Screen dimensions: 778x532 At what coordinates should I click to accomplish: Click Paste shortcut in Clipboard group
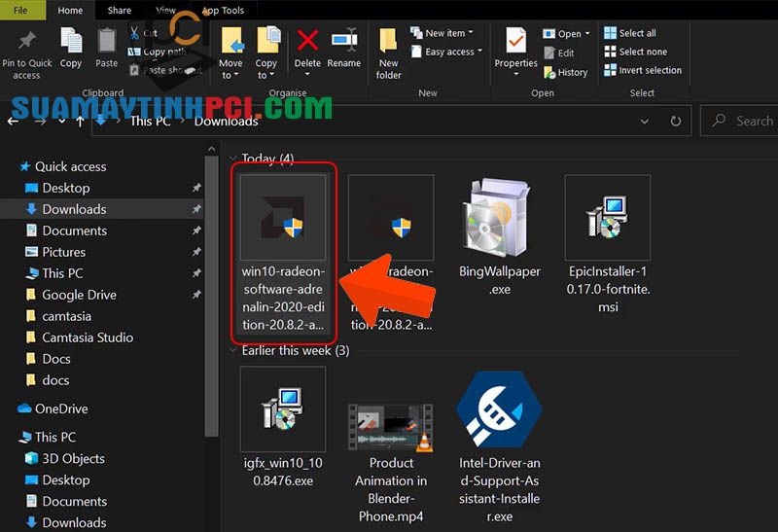coord(166,70)
